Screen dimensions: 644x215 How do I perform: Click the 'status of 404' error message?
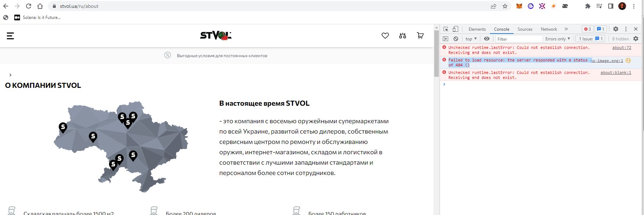point(518,62)
